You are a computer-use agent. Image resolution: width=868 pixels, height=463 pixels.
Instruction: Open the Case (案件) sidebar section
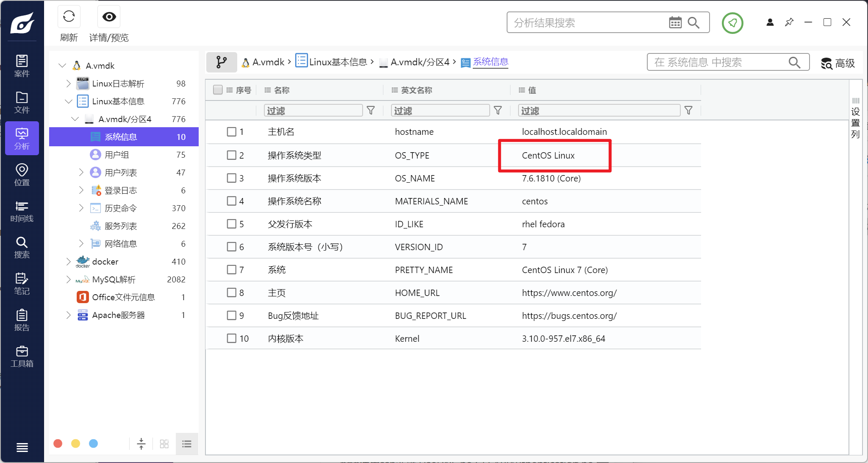click(x=22, y=66)
